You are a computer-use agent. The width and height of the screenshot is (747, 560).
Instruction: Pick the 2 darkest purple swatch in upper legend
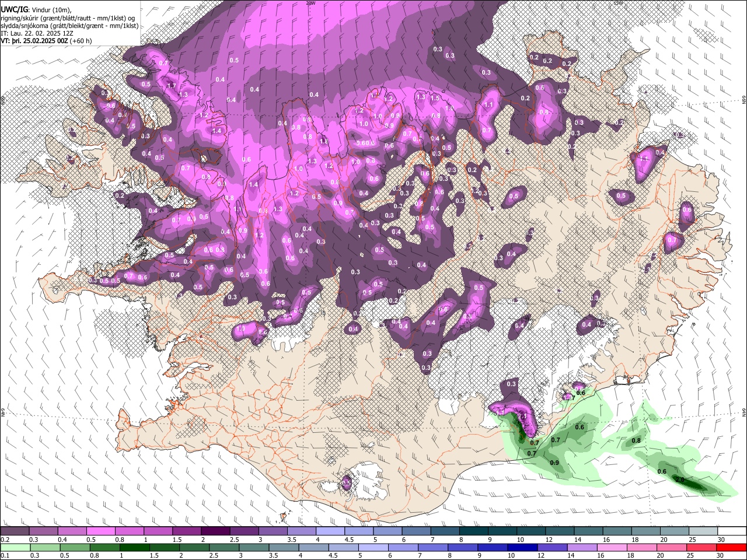pos(215,531)
